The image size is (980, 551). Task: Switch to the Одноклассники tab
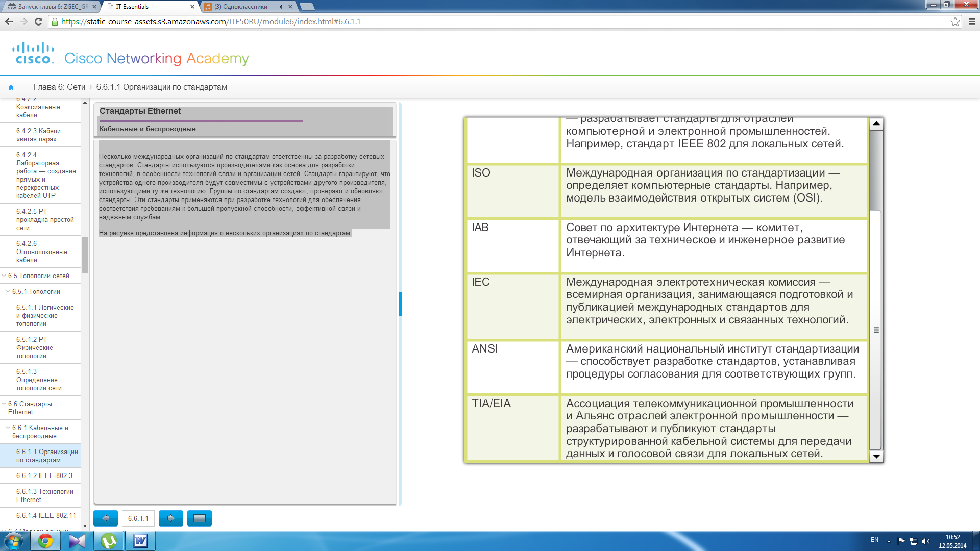(x=248, y=7)
